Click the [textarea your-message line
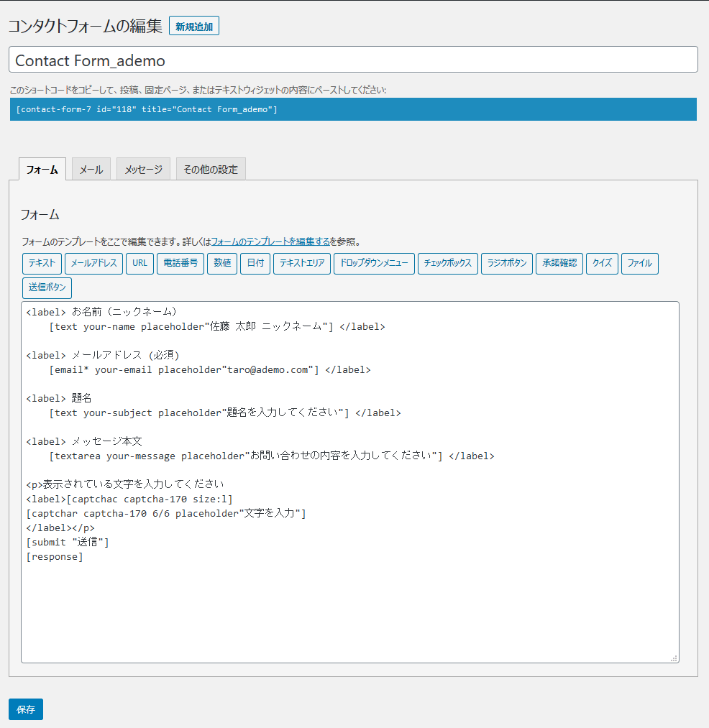The width and height of the screenshot is (709, 728). tap(272, 456)
